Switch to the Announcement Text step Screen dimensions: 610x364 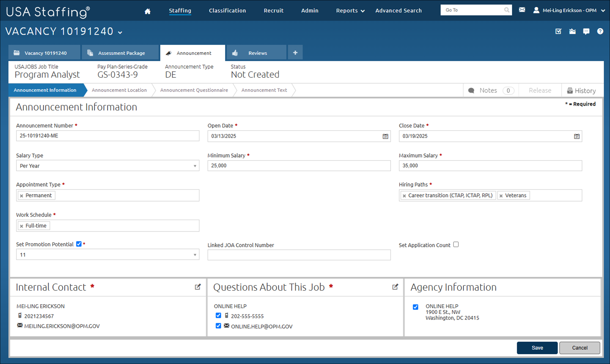(264, 90)
